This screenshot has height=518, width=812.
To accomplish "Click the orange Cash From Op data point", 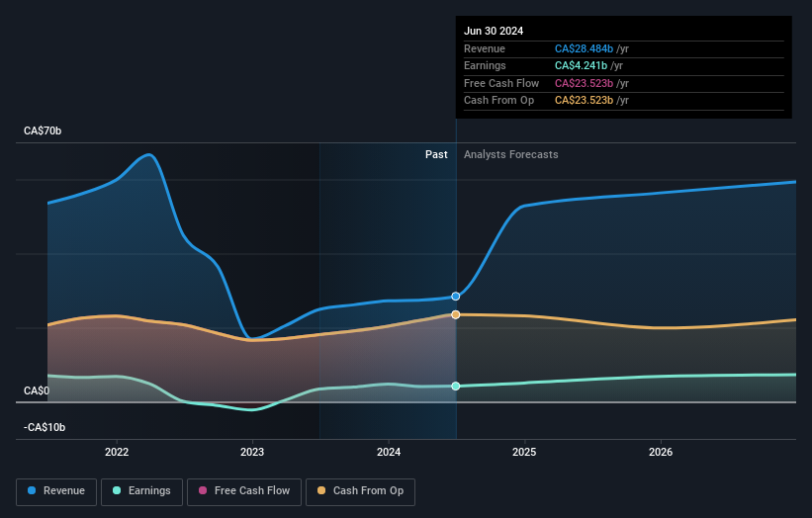I will [x=456, y=314].
